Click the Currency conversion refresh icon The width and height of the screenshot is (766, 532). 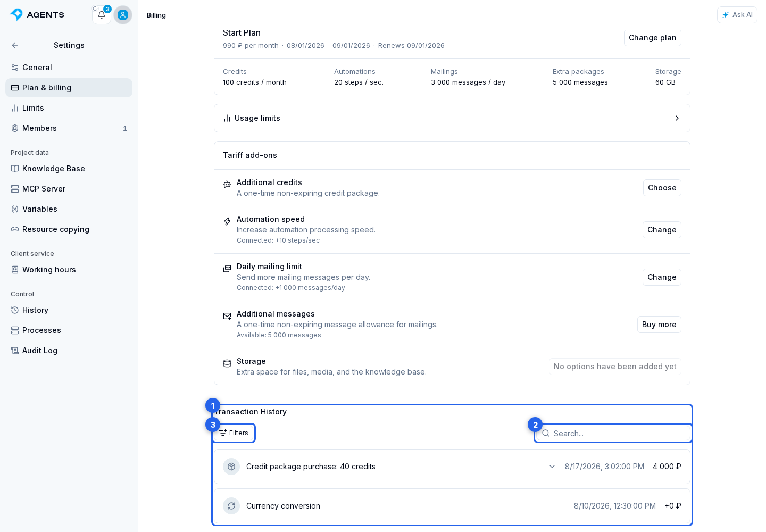tap(231, 506)
